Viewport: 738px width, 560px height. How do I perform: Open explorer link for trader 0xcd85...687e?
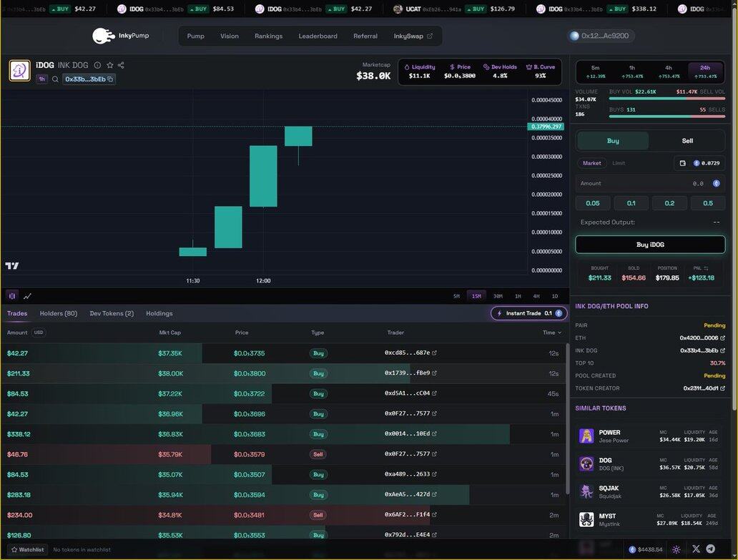(434, 353)
